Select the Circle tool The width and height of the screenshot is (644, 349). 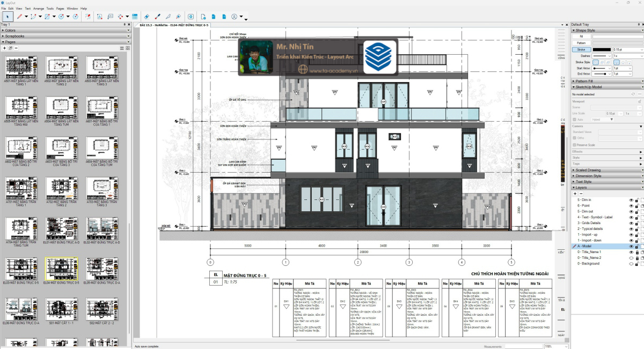[x=61, y=17]
